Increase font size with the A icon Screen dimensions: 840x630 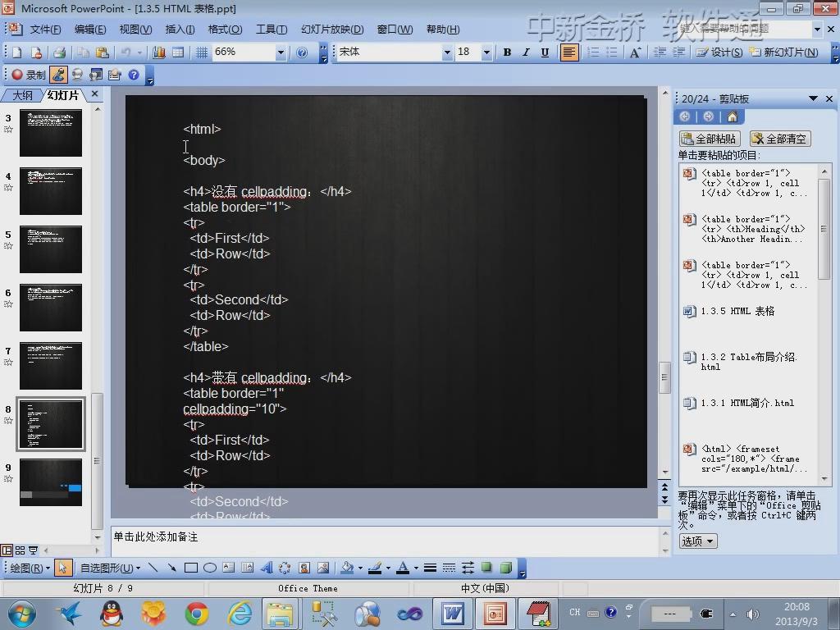(635, 52)
